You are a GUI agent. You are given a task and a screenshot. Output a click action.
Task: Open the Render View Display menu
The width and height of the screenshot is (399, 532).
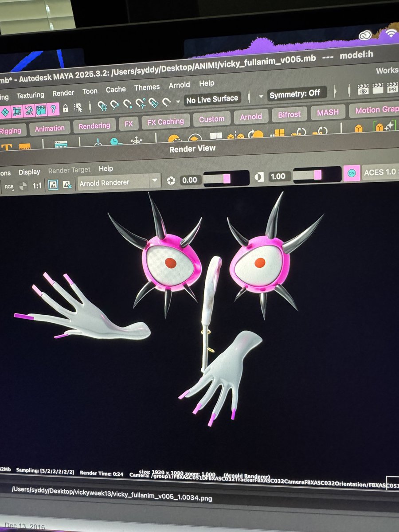[x=29, y=172]
